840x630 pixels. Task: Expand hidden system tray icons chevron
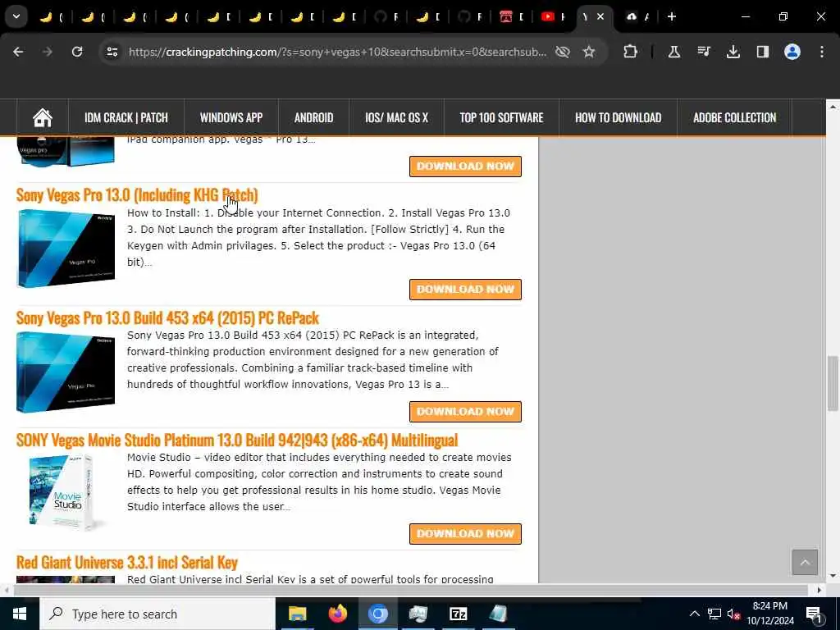coord(694,614)
